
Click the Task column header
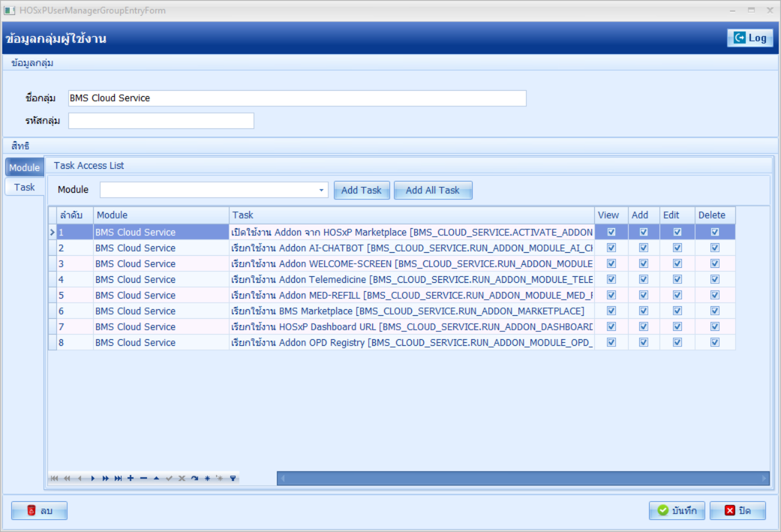pyautogui.click(x=412, y=215)
